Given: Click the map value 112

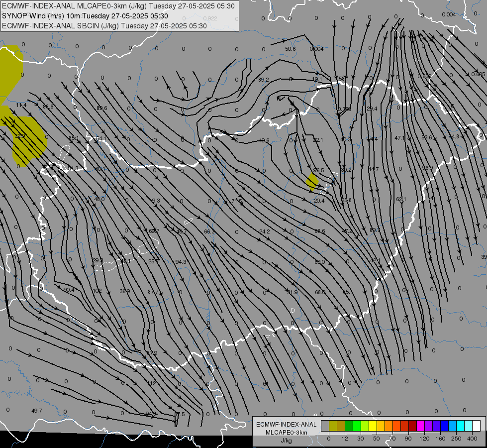Looking at the screenshot, I should pyautogui.click(x=151, y=383).
